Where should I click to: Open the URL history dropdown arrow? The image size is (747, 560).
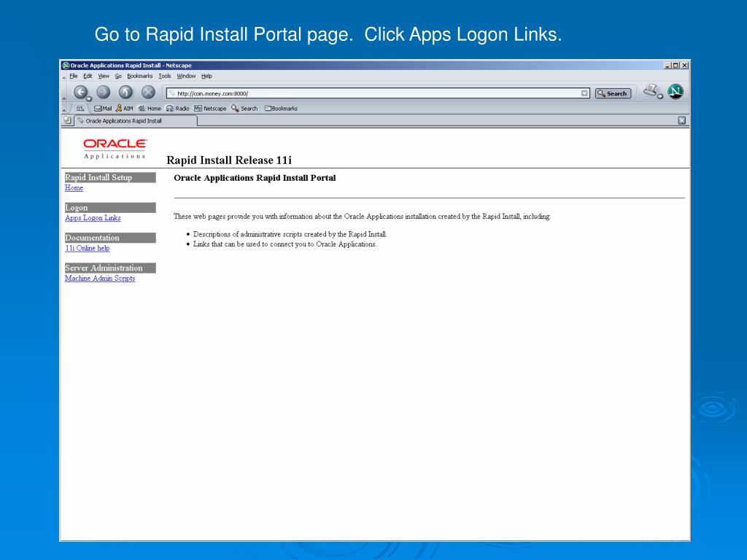pyautogui.click(x=584, y=93)
